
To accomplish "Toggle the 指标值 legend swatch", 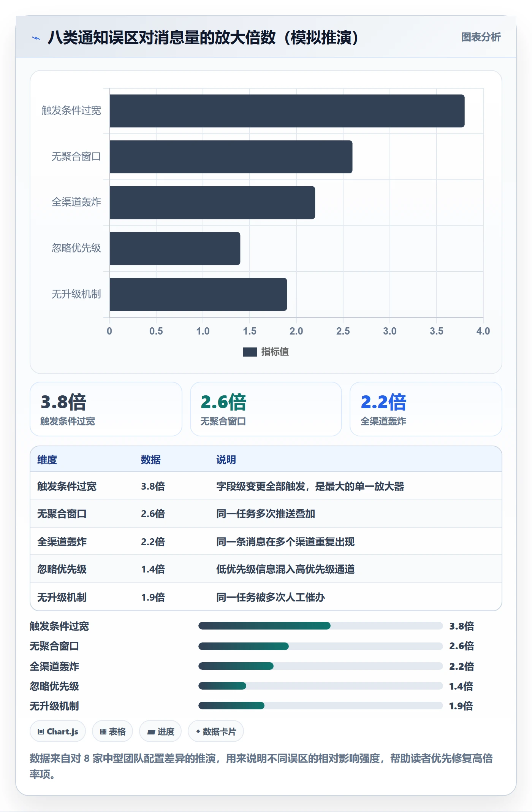I will pos(250,352).
